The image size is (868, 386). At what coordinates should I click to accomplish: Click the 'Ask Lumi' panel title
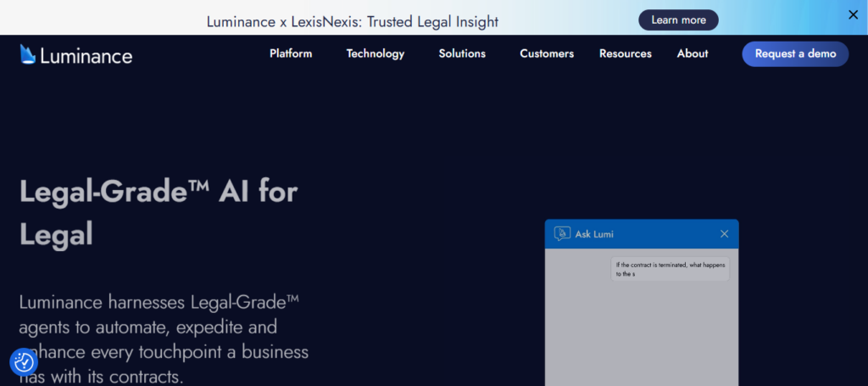(594, 234)
